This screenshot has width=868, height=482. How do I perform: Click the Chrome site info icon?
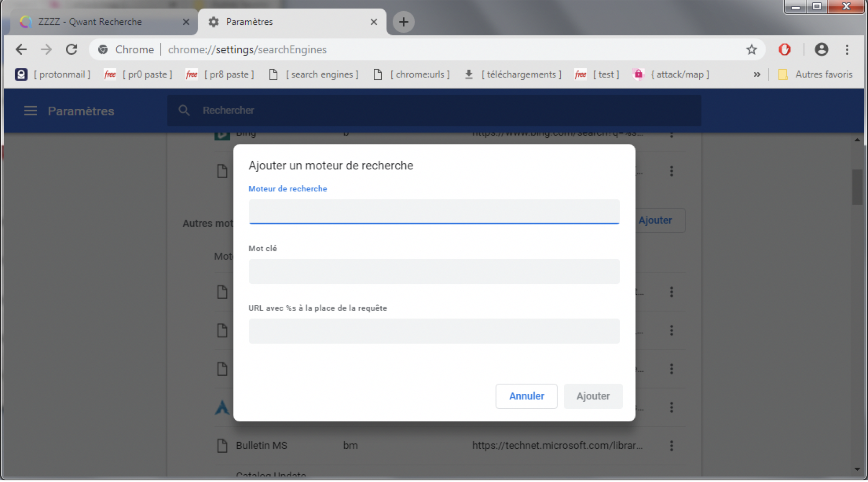click(103, 50)
